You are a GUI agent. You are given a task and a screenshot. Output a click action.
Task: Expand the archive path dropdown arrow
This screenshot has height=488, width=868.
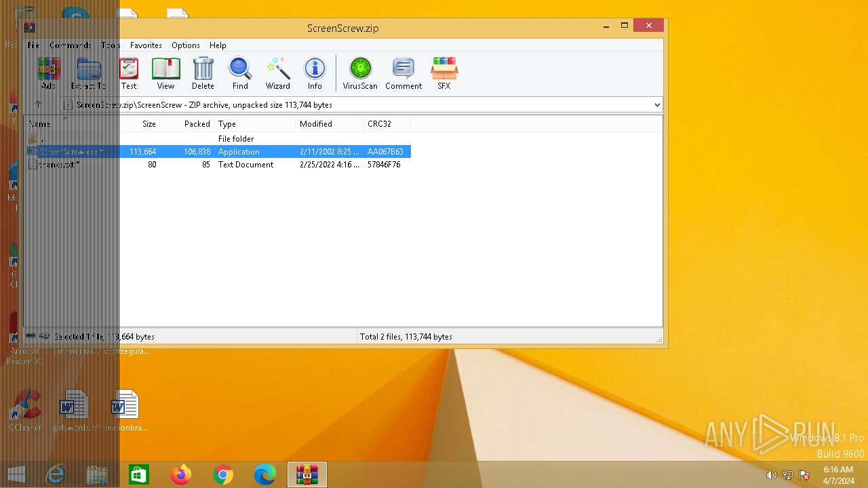(656, 105)
